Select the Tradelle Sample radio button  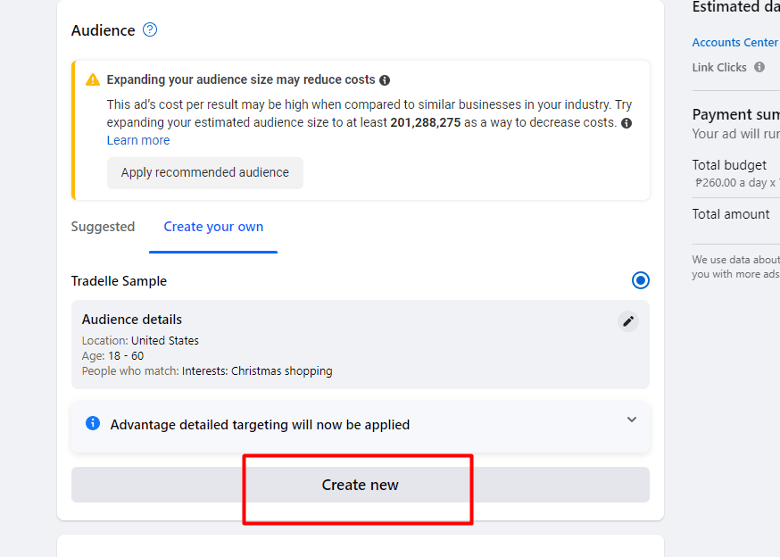coord(640,280)
